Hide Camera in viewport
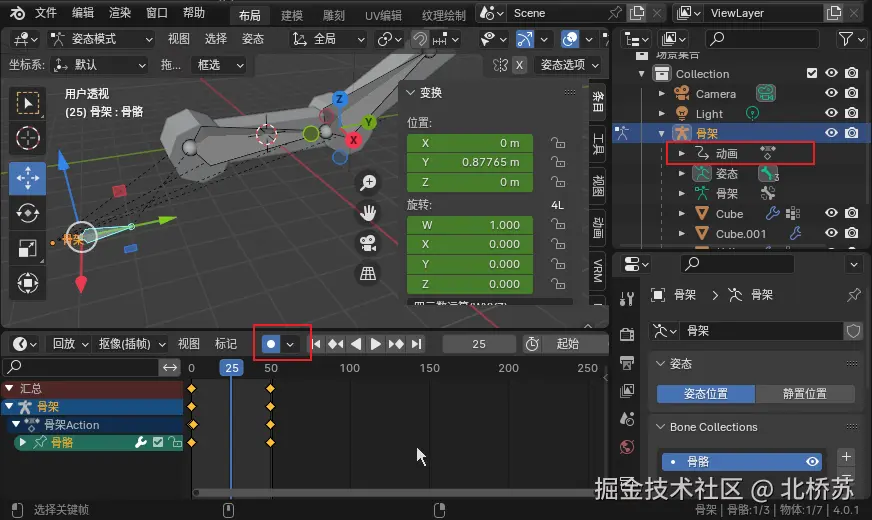The width and height of the screenshot is (872, 520). click(x=831, y=93)
